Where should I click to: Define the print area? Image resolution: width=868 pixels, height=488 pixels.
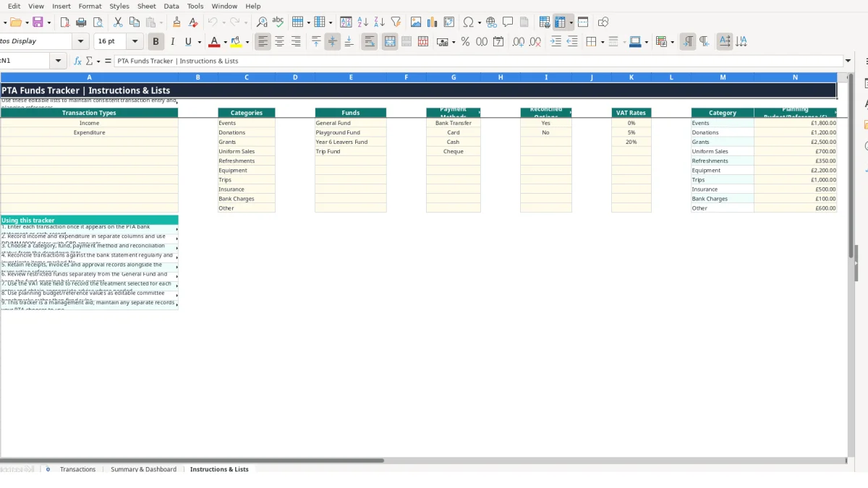[x=545, y=22]
